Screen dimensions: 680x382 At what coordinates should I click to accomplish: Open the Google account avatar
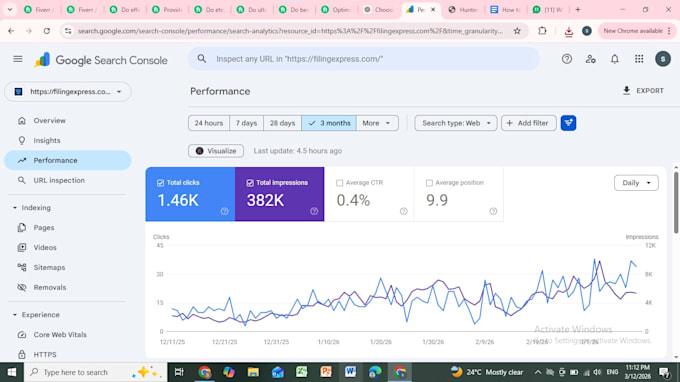pos(663,59)
